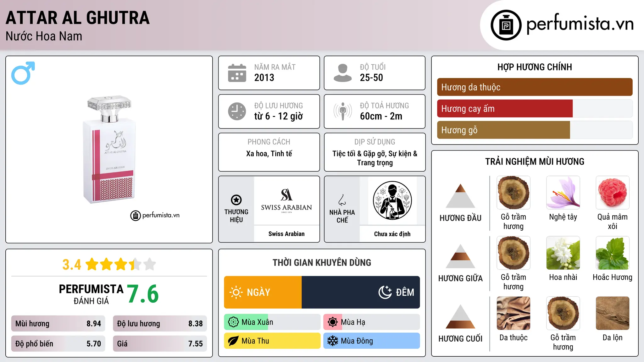This screenshot has width=644, height=362.
Task: Click the top notes pyramid icon
Action: pyautogui.click(x=461, y=196)
